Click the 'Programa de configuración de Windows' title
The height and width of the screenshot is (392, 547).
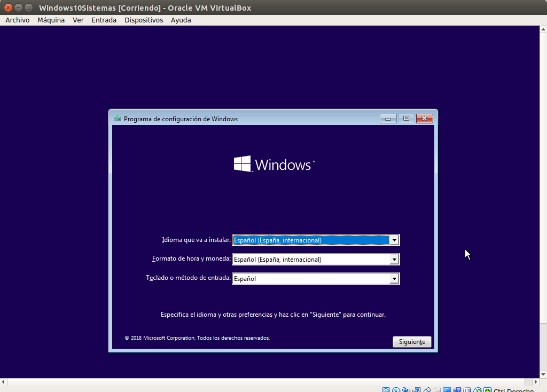[x=181, y=119]
